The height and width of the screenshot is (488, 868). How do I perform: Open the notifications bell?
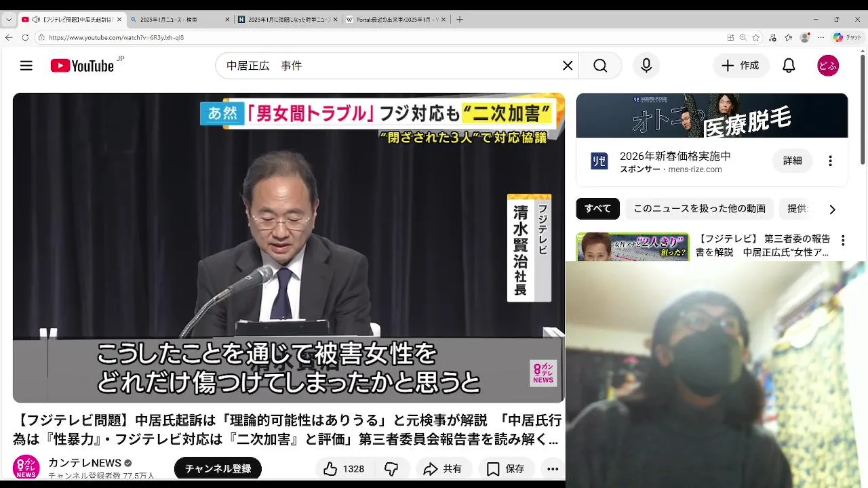(789, 66)
